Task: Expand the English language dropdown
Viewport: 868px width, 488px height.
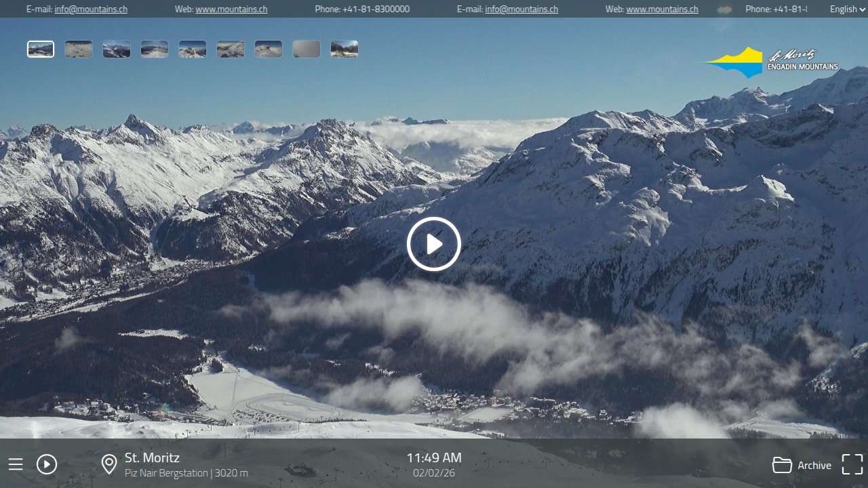Action: click(847, 9)
